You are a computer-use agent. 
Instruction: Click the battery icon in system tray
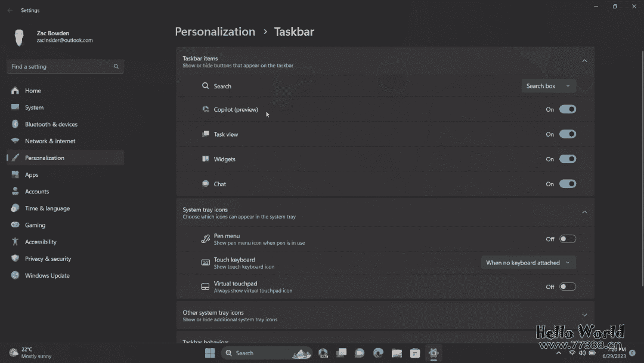point(592,353)
